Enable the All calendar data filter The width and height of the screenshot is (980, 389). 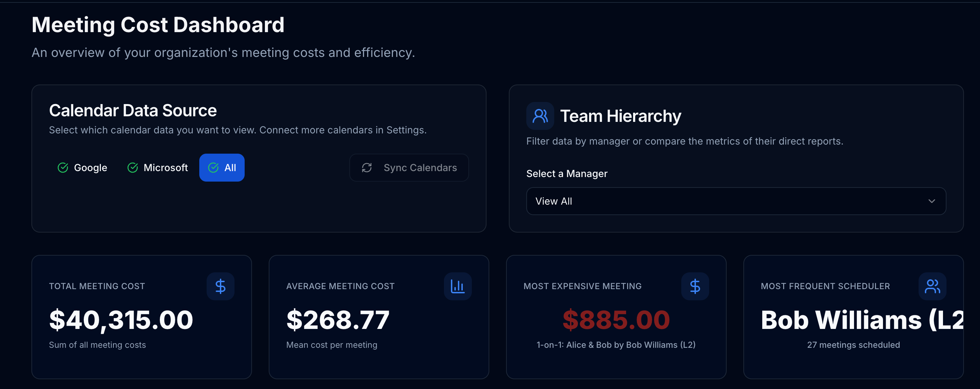point(222,168)
